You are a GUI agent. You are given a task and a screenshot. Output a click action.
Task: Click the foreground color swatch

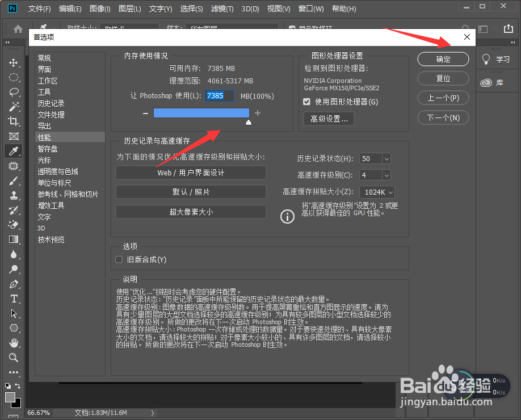tap(10, 397)
